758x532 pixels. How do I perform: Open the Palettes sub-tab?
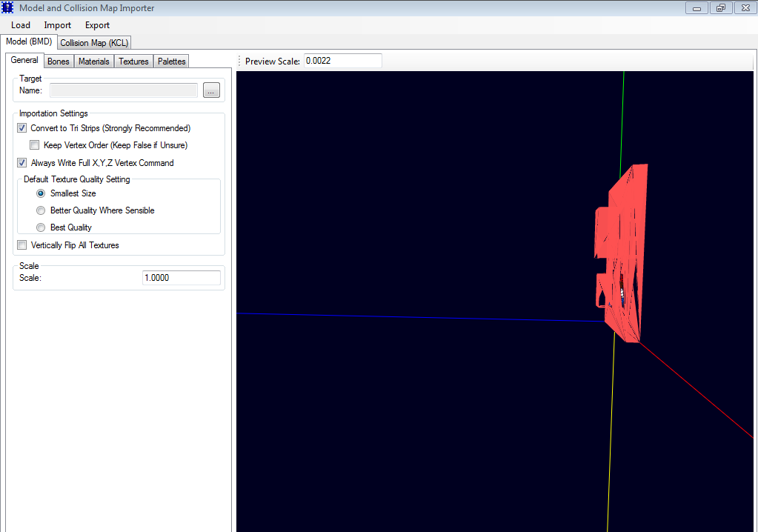(x=172, y=61)
